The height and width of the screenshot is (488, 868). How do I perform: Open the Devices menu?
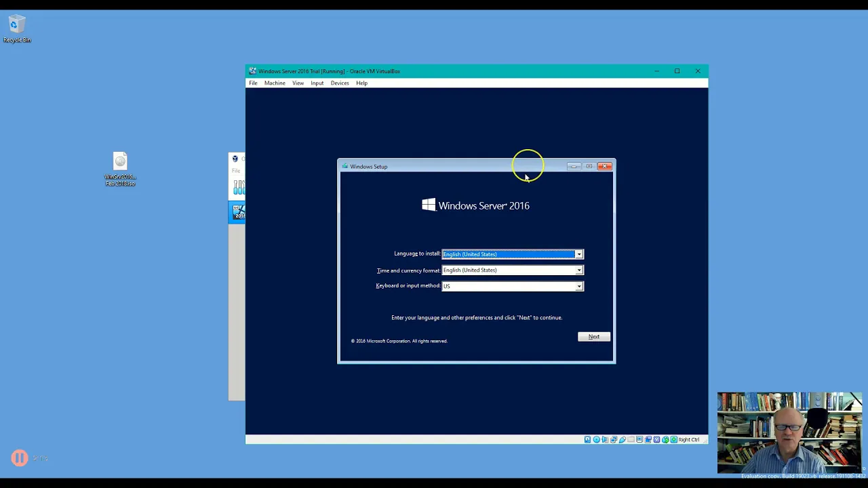340,83
